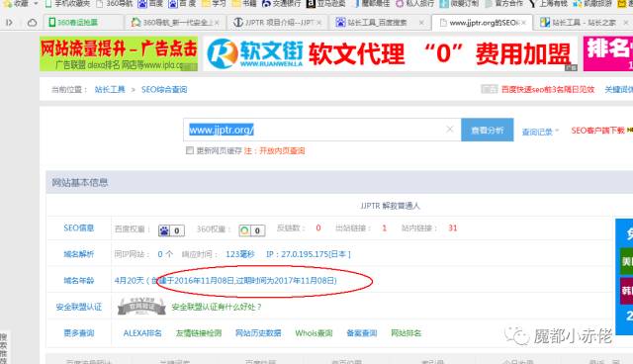Viewport: 633px width, 364px height.
Task: Close the 站长工具_百度搜索 tab
Action: click(x=421, y=23)
